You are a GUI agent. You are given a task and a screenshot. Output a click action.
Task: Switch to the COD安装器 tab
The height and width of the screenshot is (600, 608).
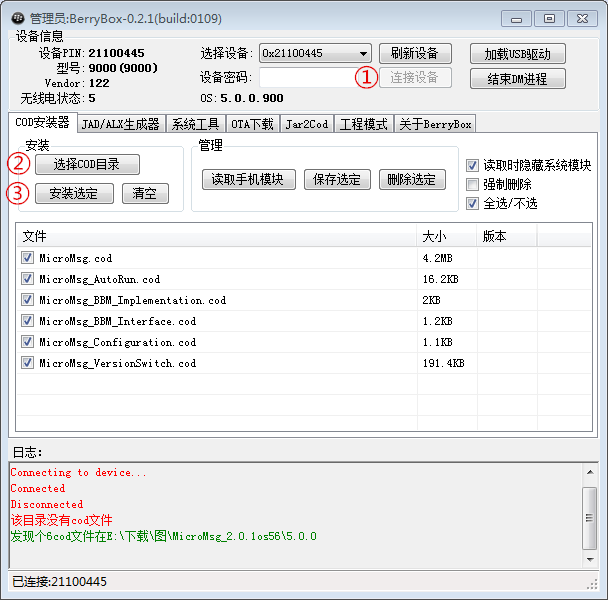click(x=43, y=122)
